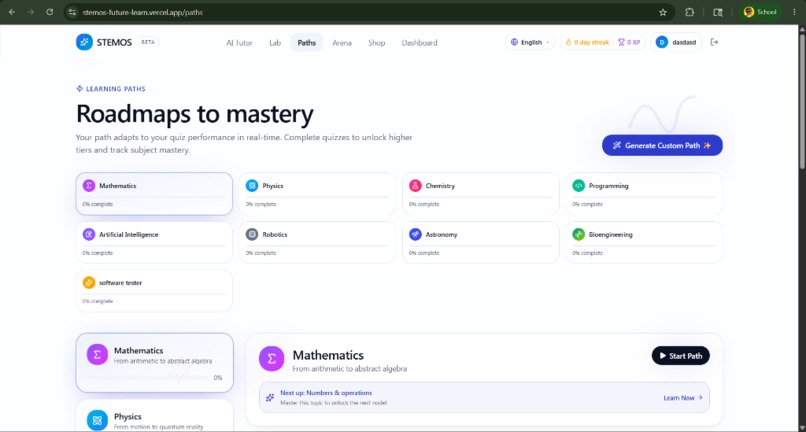Click Generate Custom Path button
The height and width of the screenshot is (432, 806).
pyautogui.click(x=662, y=146)
